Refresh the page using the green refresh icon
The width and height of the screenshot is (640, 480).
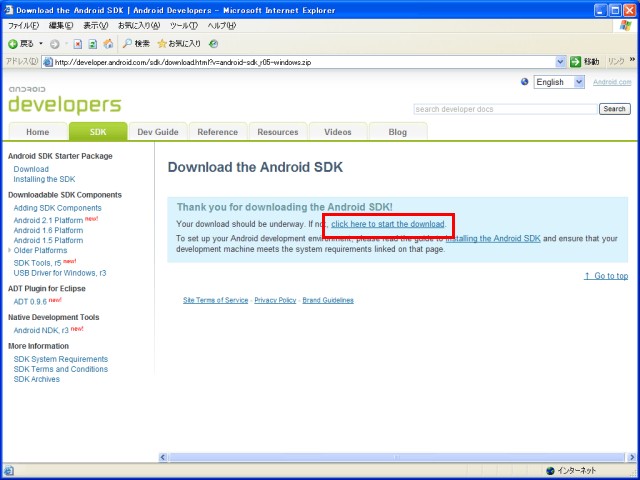93,44
